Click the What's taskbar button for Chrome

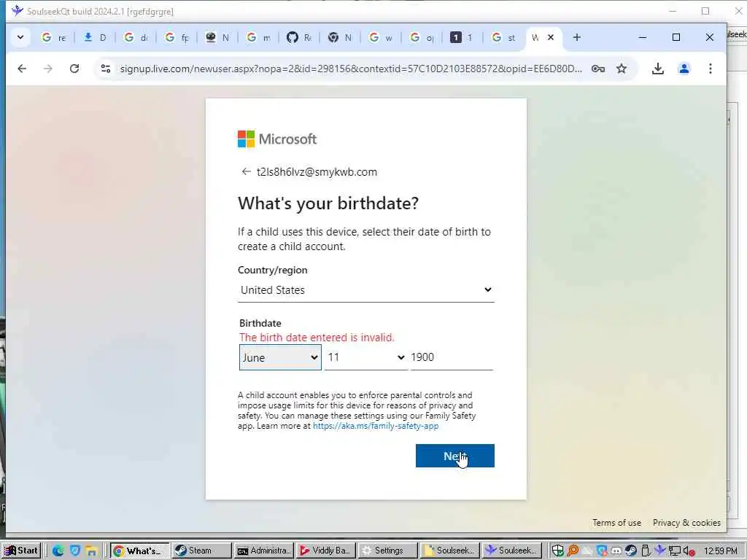coord(139,551)
